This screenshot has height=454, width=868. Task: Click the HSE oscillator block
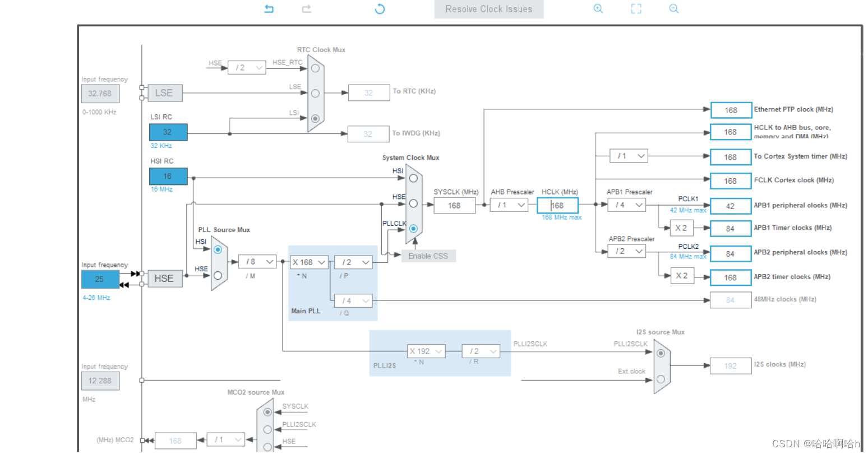point(164,279)
